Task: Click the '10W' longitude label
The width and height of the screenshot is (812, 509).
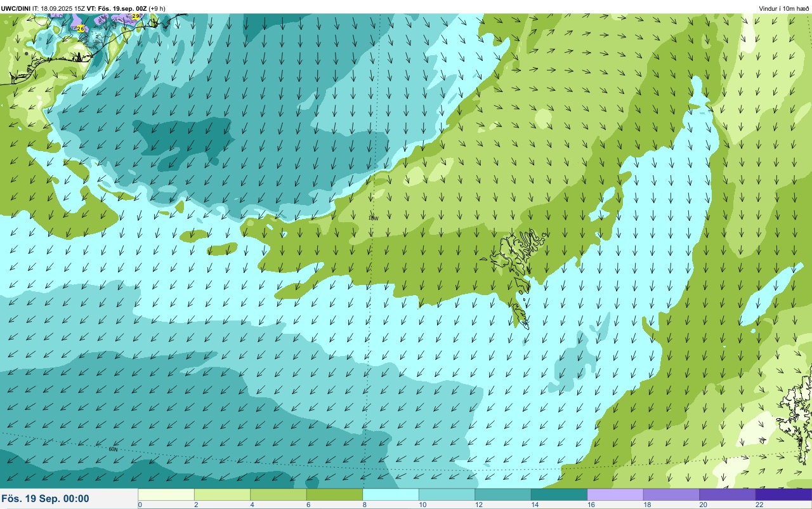Action: click(x=373, y=218)
